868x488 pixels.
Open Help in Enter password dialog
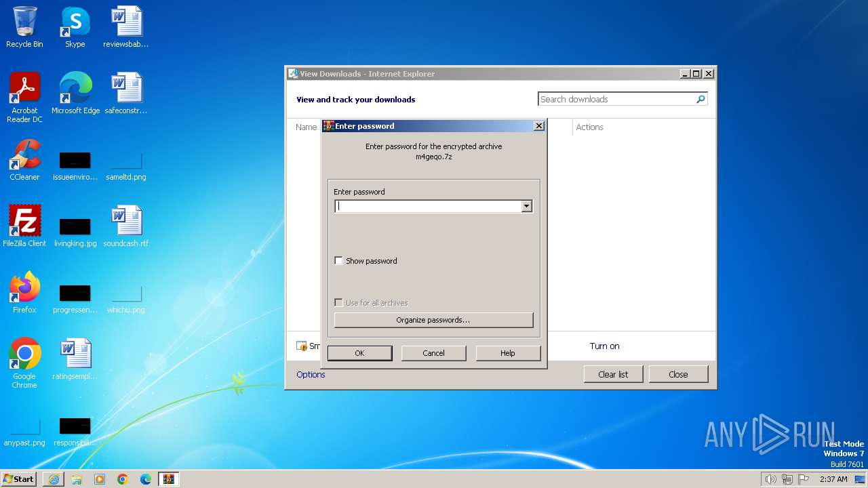(508, 353)
